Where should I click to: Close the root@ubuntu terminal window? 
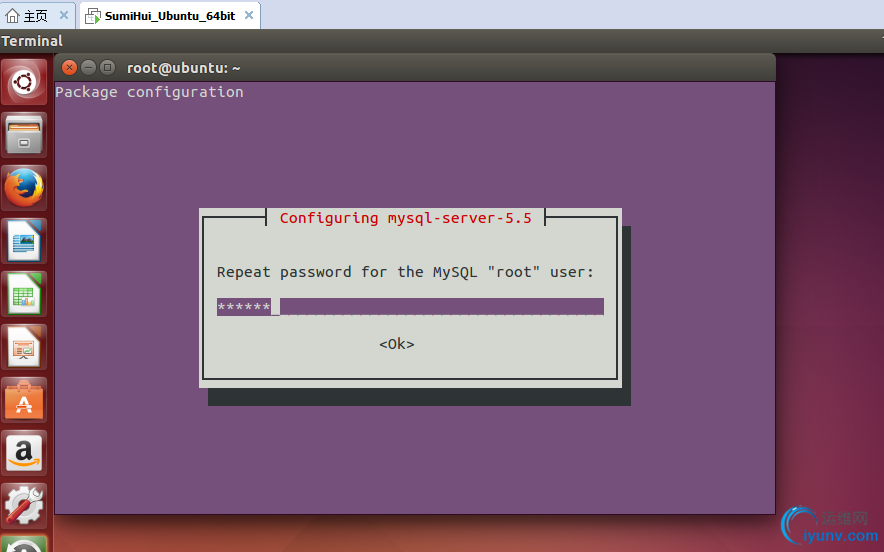[x=69, y=68]
